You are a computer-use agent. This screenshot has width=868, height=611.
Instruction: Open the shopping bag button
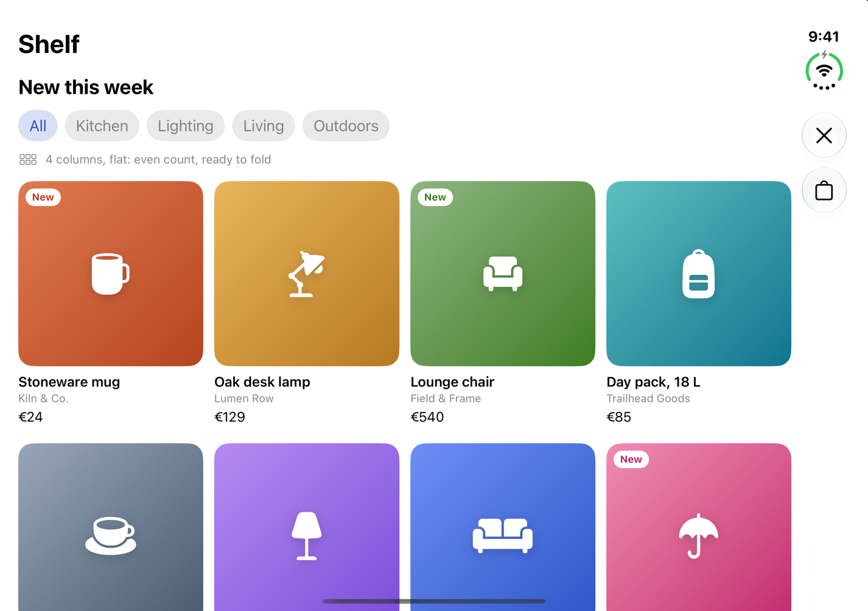click(824, 190)
